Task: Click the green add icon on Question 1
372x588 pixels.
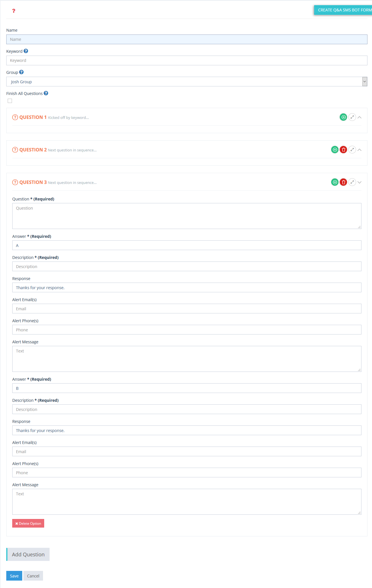Action: (343, 117)
